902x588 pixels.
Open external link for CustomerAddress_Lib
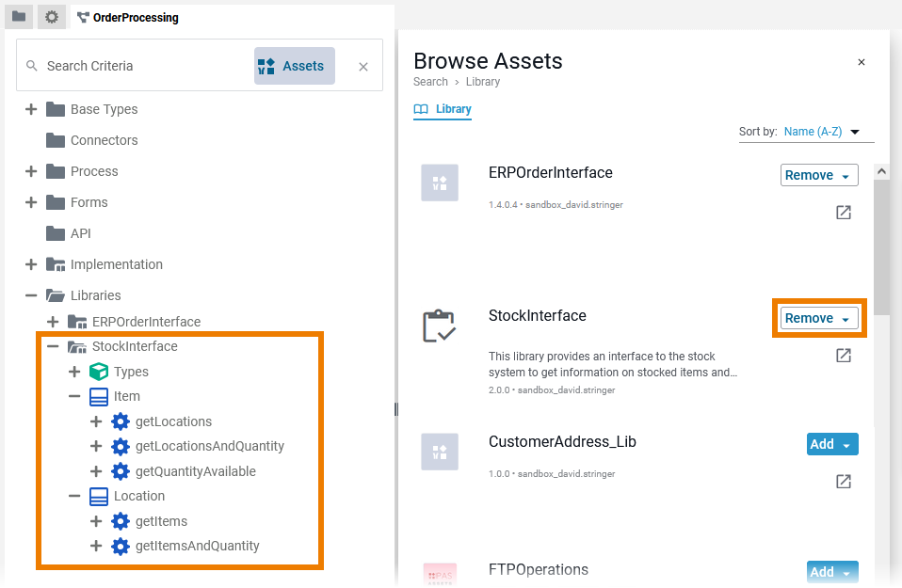point(844,482)
